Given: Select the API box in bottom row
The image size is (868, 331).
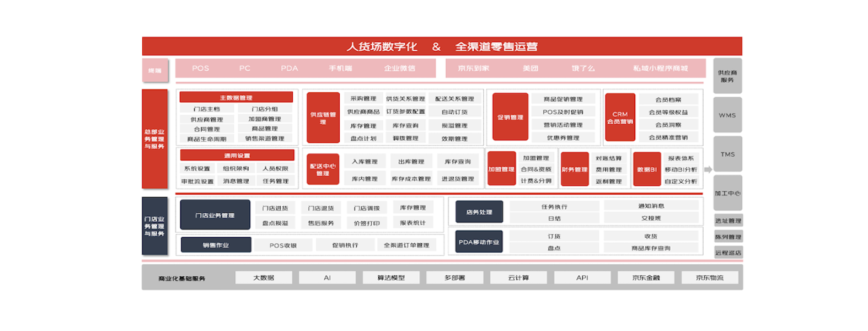Looking at the screenshot, I should click(x=582, y=277).
